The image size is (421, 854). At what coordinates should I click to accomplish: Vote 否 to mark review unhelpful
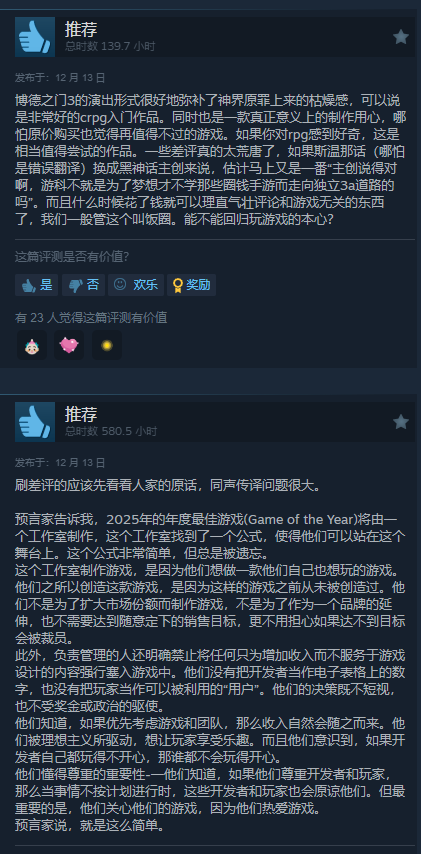(x=83, y=285)
